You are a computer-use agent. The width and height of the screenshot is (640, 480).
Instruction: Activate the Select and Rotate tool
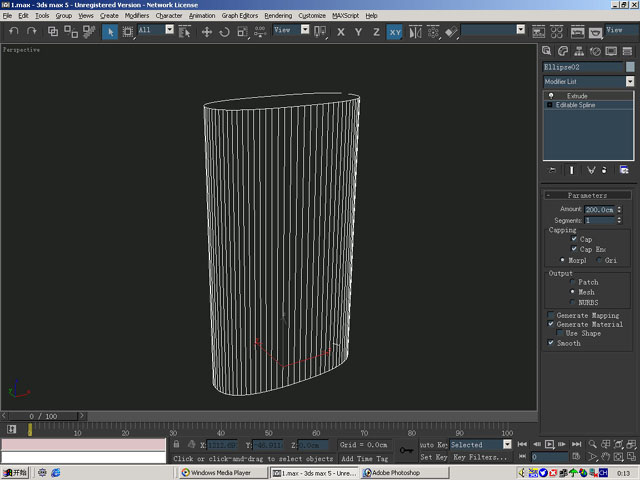coord(224,32)
